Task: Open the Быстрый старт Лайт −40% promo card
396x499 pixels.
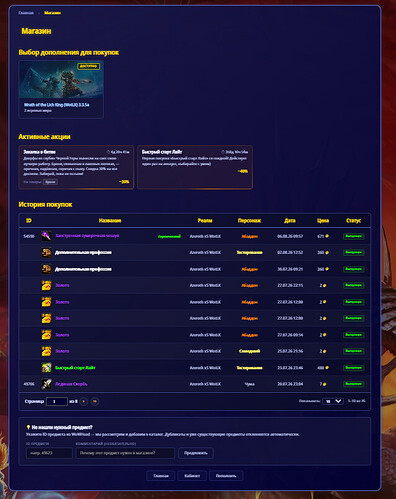Action: 195,167
